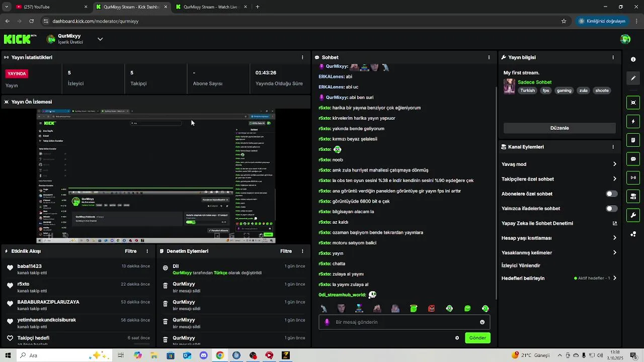Click the stream preview video thumbnail
The image size is (644, 362).
pos(156,176)
